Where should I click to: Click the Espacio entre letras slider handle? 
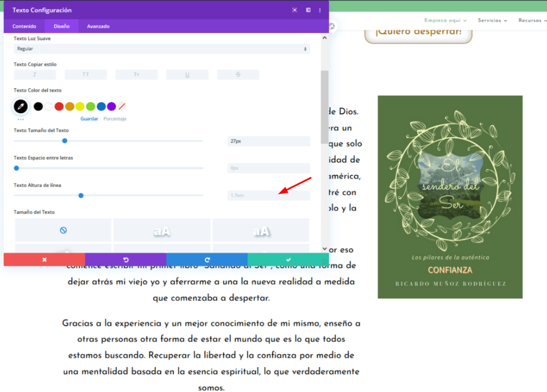pyautogui.click(x=16, y=168)
